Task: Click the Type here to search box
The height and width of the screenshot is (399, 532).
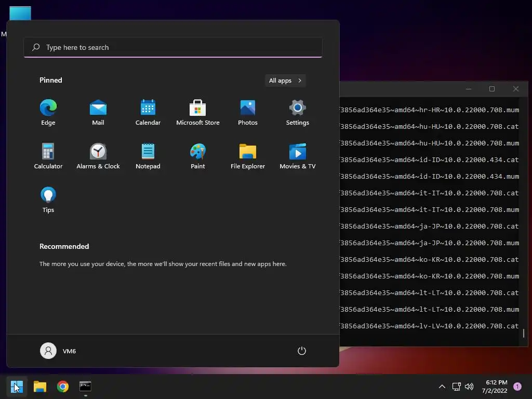Action: [x=173, y=47]
